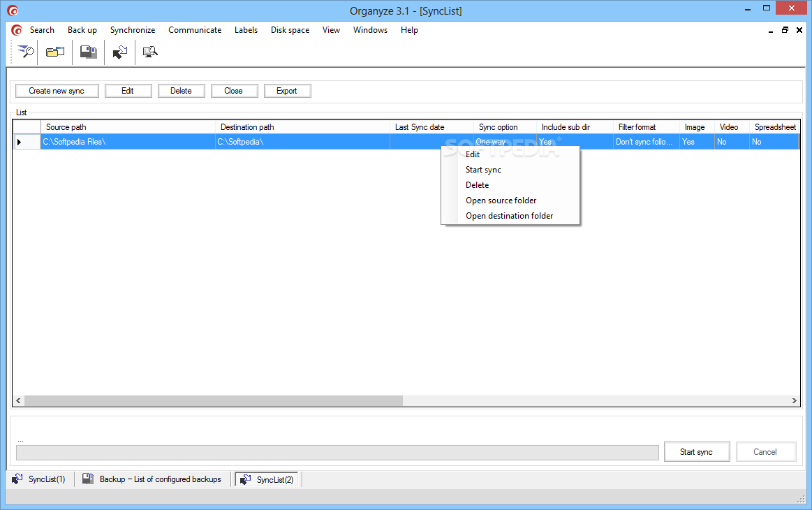
Task: Switch to the SyncList(1) tab
Action: pos(39,479)
